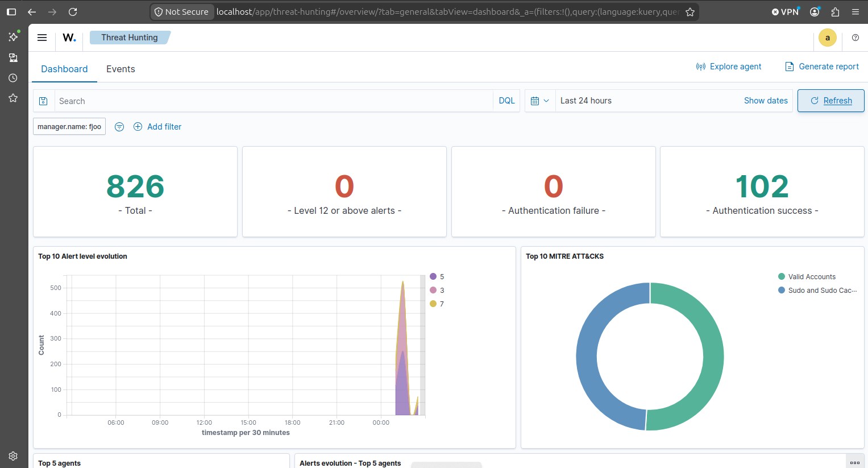Toggle level 3 legend color swatch
This screenshot has width=868, height=468.
(x=433, y=290)
